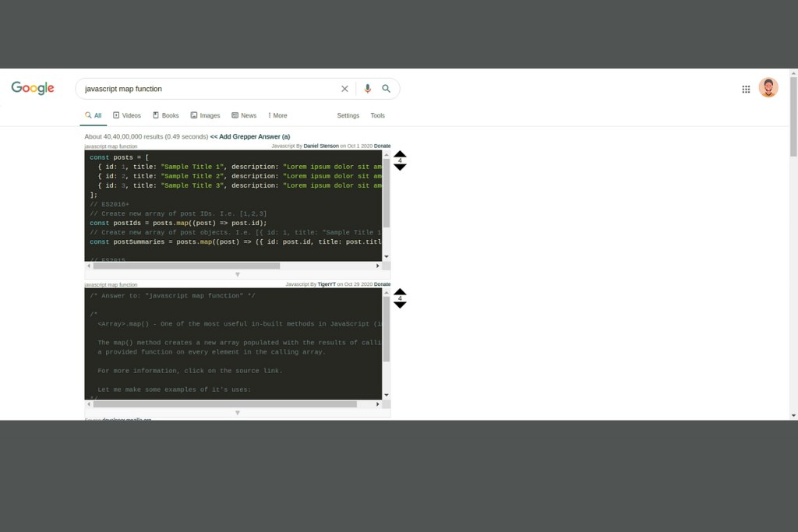This screenshot has height=532, width=798.
Task: Click Donate link for TigerYT
Action: pos(382,284)
